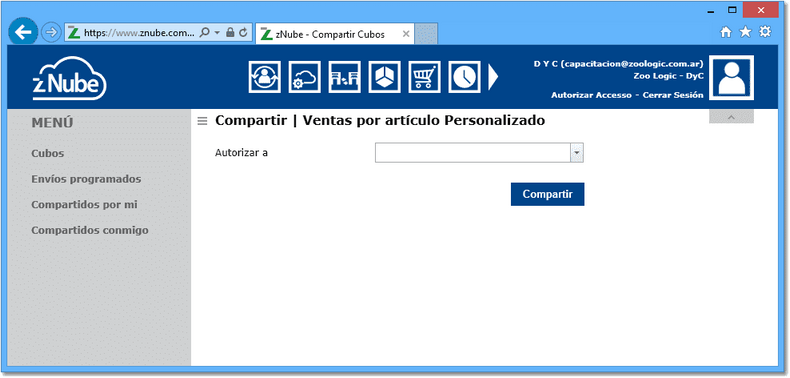This screenshot has height=378, width=790.
Task: Click the Compartir button
Action: coord(548,194)
